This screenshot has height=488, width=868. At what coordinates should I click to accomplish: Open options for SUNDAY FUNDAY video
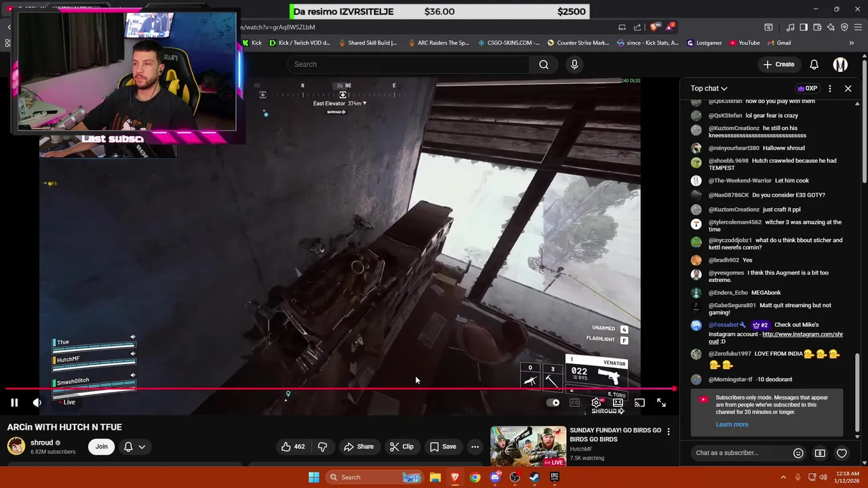coord(668,432)
